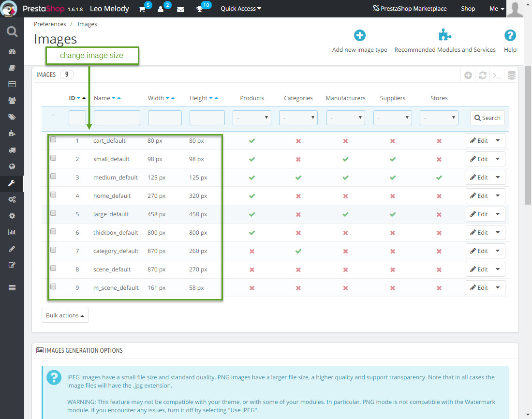Viewport: 532px width, 419px height.
Task: Open the Shop link in header
Action: click(x=468, y=9)
